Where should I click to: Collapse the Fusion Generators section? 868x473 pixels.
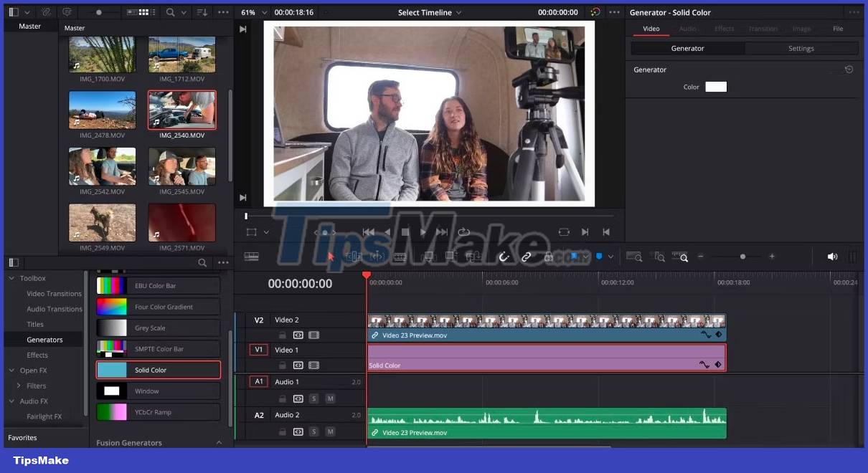tap(219, 443)
